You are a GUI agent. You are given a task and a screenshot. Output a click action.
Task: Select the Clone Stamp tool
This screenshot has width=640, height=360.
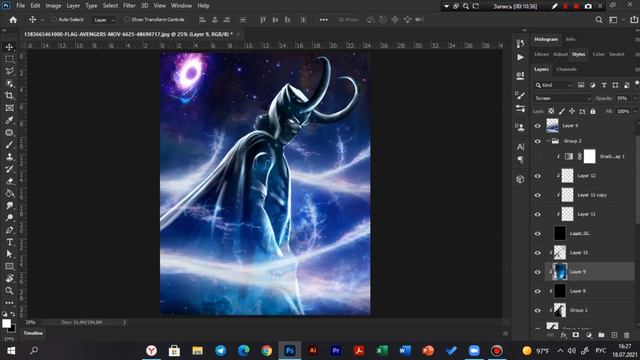click(9, 157)
